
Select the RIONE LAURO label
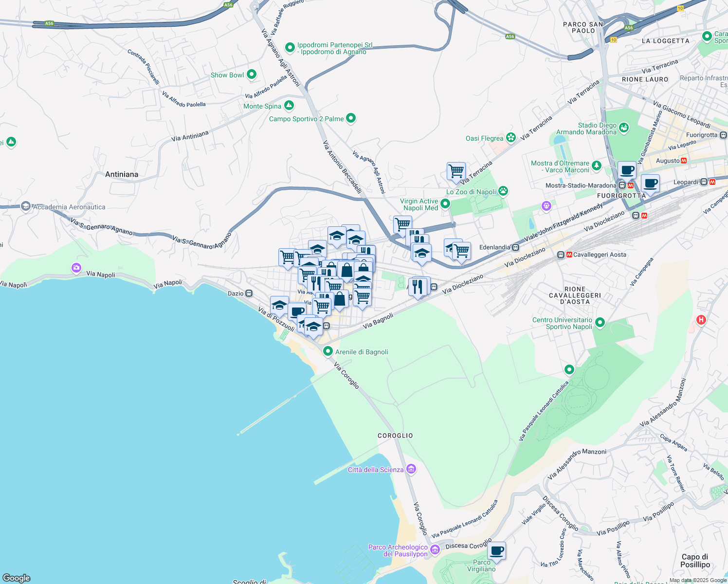pyautogui.click(x=645, y=79)
